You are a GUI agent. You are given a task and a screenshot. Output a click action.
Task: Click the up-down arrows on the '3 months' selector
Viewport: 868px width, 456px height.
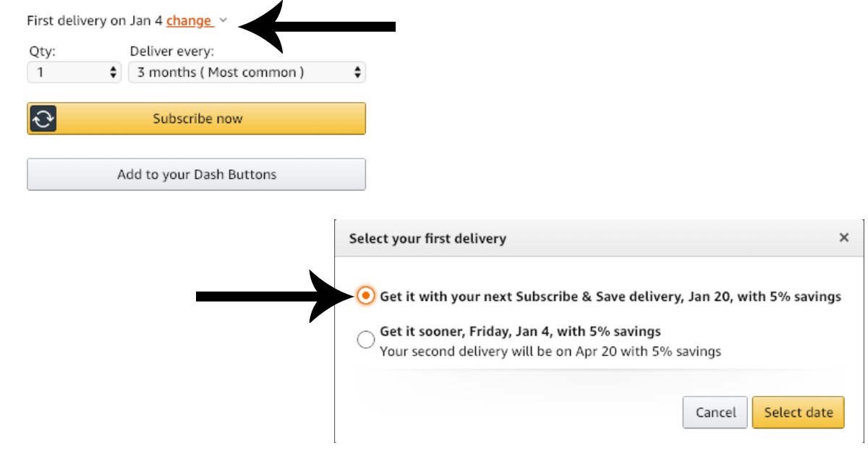[357, 72]
